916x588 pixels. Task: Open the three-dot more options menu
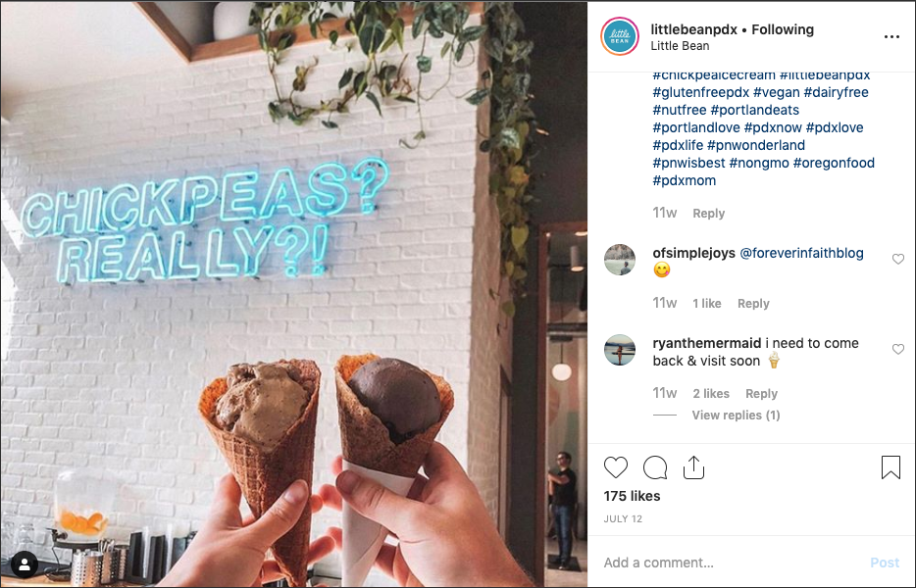891,37
